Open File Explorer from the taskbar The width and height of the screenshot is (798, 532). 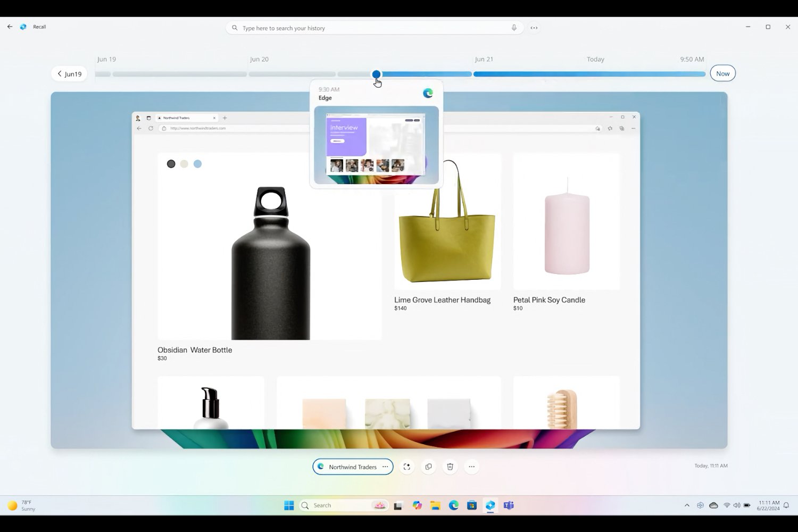(x=435, y=505)
